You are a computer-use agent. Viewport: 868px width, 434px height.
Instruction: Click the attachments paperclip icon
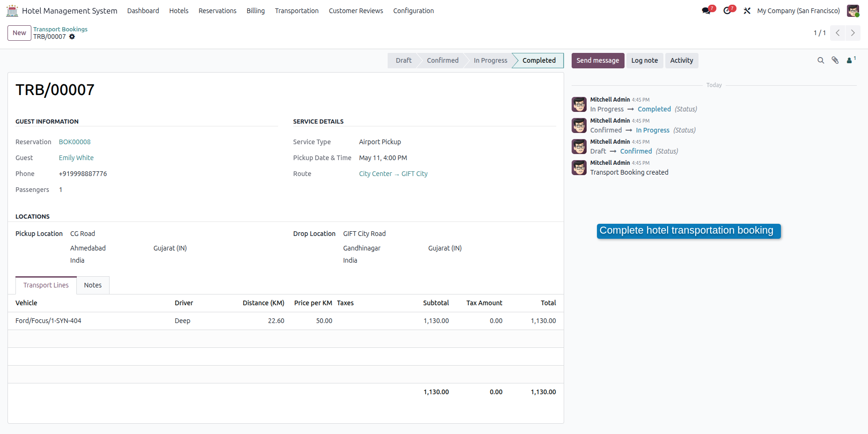[835, 60]
